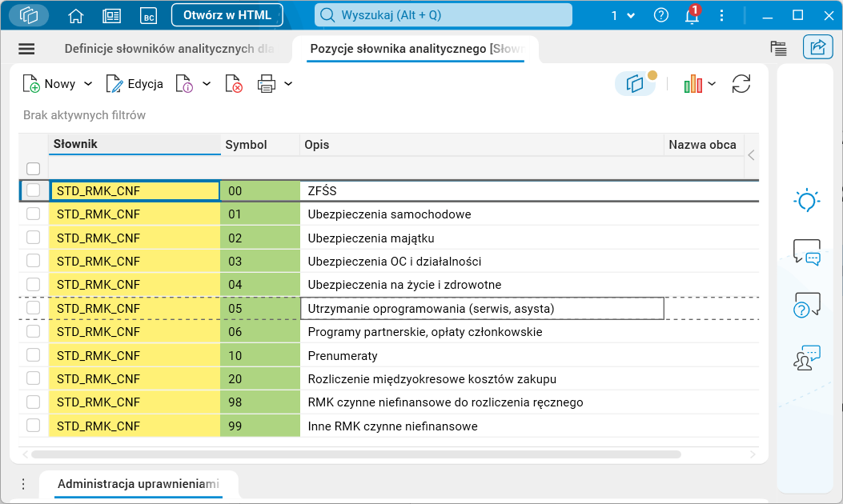Open the hints lightbulb in right sidebar
Image resolution: width=843 pixels, height=504 pixels.
coord(807,201)
